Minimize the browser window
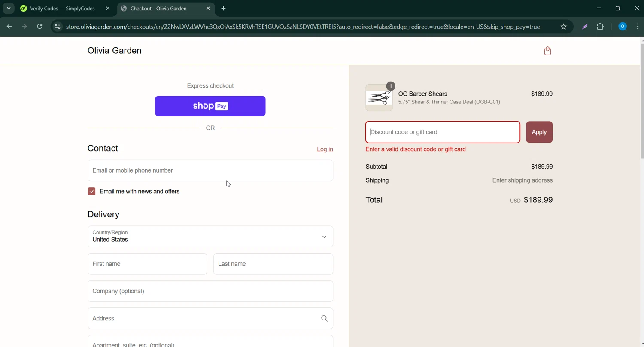Viewport: 644px width, 347px height. point(599,8)
